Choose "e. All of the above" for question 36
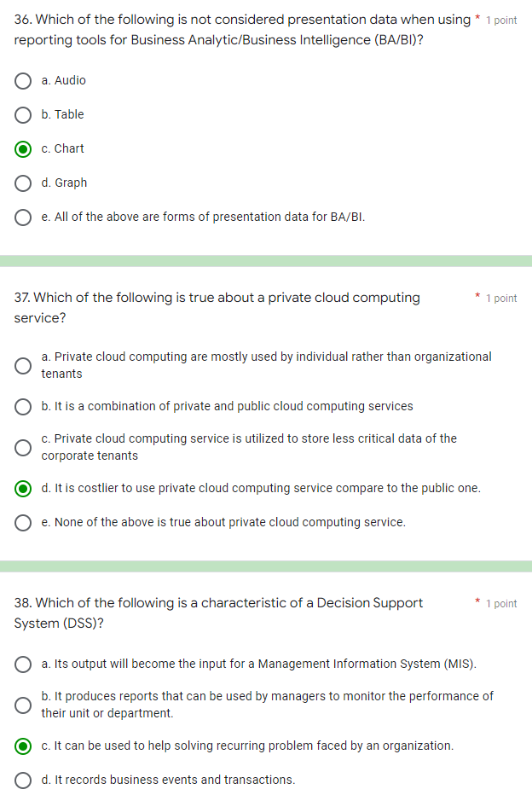 [x=23, y=217]
